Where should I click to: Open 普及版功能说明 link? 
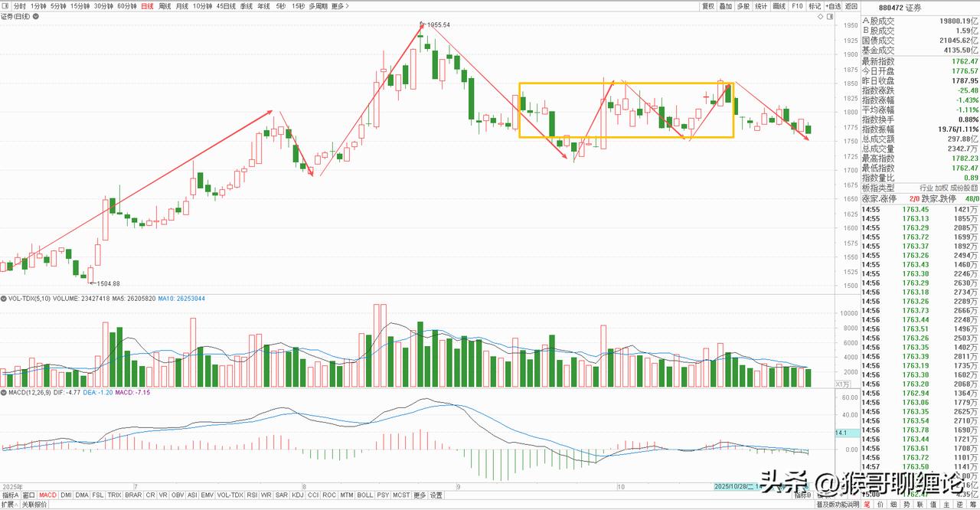pyautogui.click(x=838, y=505)
